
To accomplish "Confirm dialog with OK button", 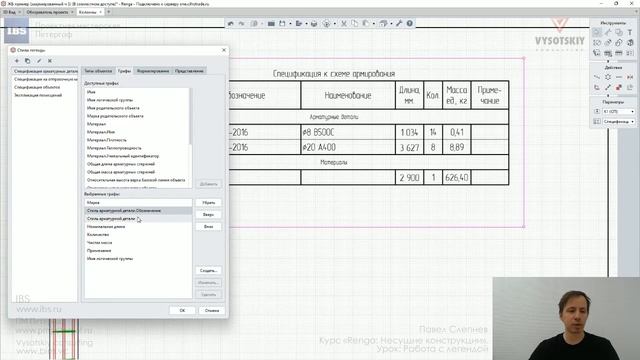I will [182, 311].
